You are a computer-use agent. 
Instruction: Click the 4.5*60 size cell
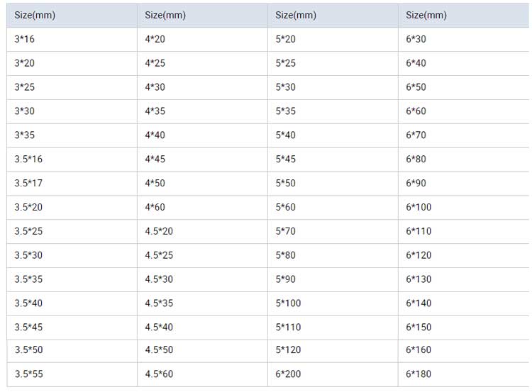tap(159, 374)
